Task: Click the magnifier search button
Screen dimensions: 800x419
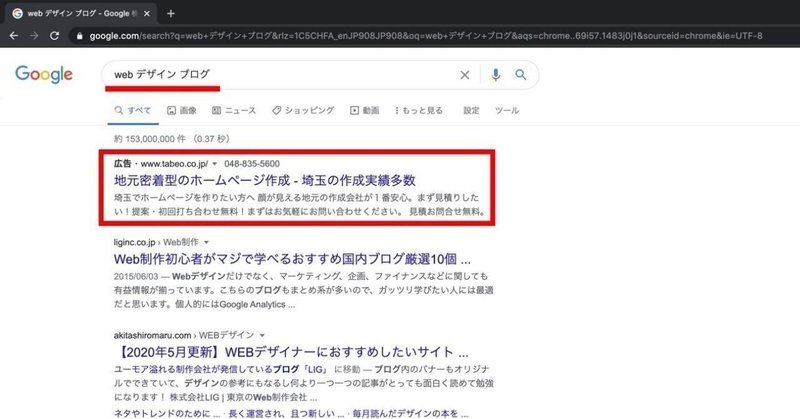Action: pyautogui.click(x=520, y=75)
